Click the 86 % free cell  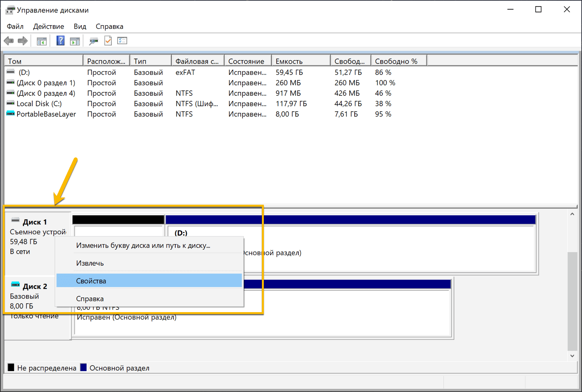pos(383,72)
